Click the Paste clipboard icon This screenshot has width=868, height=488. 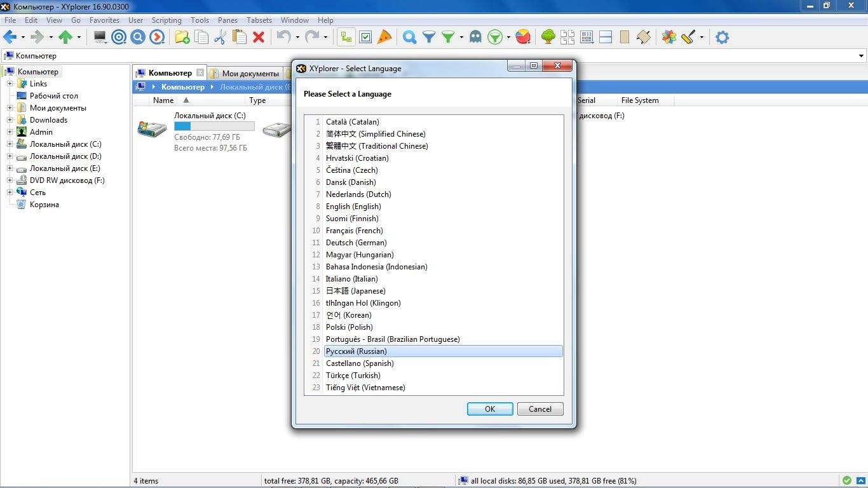pyautogui.click(x=240, y=37)
